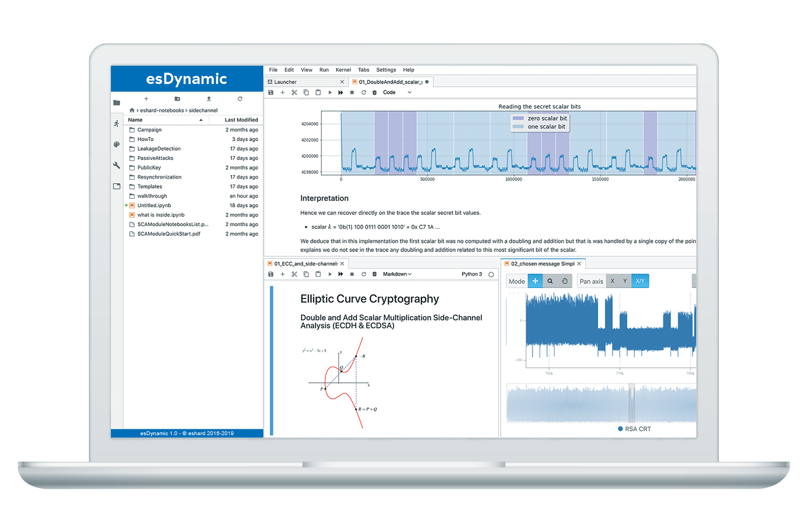
Task: Open the Markdown cell type dropdown
Action: (397, 274)
